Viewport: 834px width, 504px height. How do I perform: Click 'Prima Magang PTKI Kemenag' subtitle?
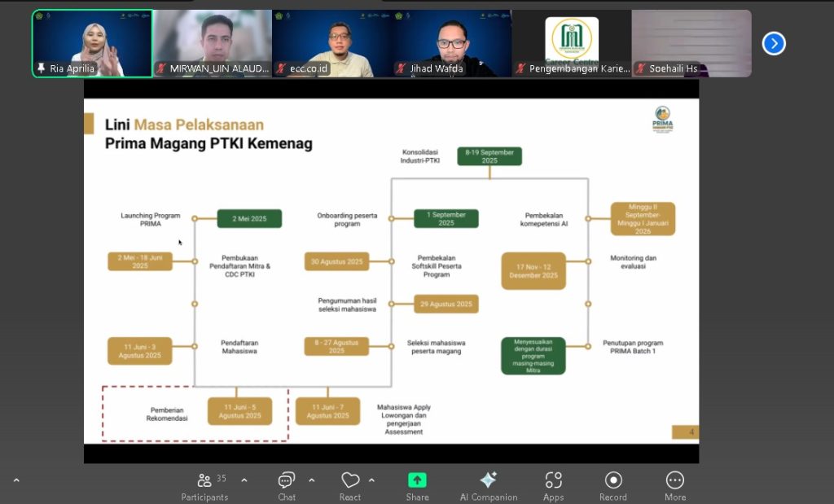[x=208, y=143]
